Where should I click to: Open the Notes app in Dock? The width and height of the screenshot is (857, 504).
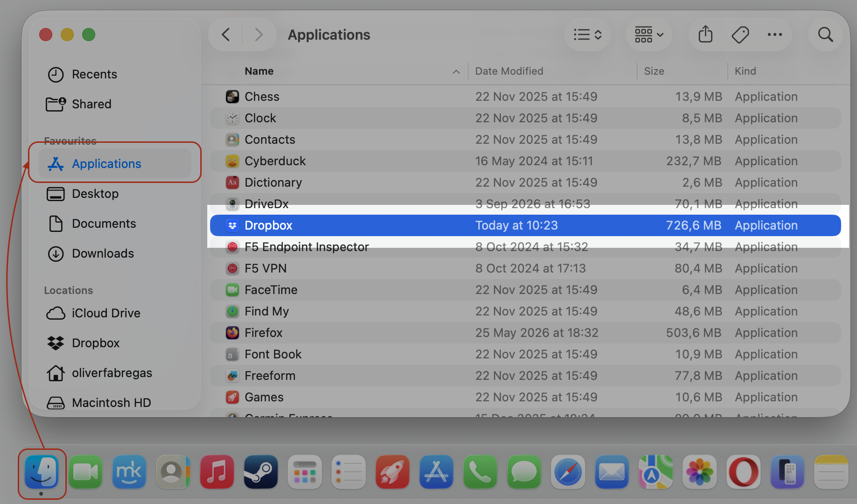coord(831,472)
